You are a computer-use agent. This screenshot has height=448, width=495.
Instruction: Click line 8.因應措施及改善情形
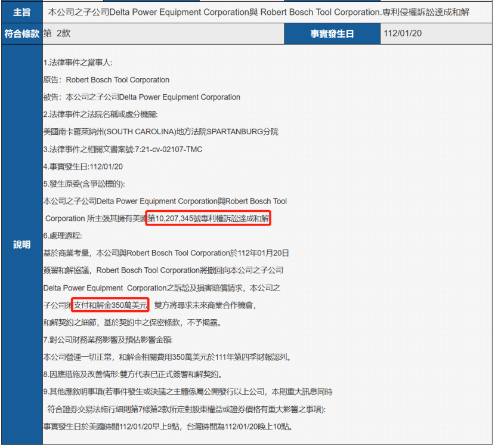(134, 375)
